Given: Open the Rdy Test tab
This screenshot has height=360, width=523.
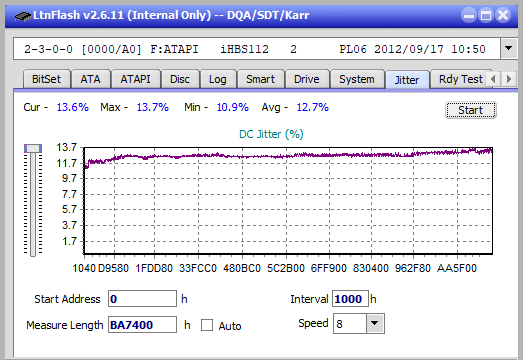Looking at the screenshot, I should 461,79.
